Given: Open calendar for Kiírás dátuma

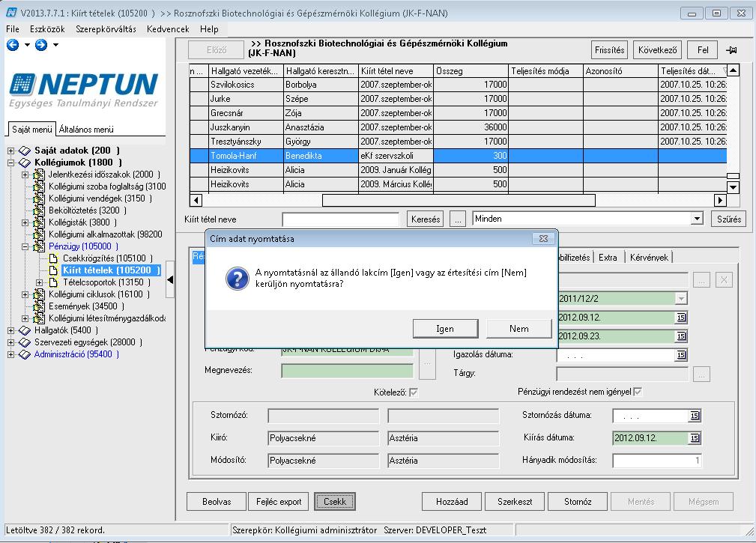Looking at the screenshot, I should pyautogui.click(x=695, y=438).
